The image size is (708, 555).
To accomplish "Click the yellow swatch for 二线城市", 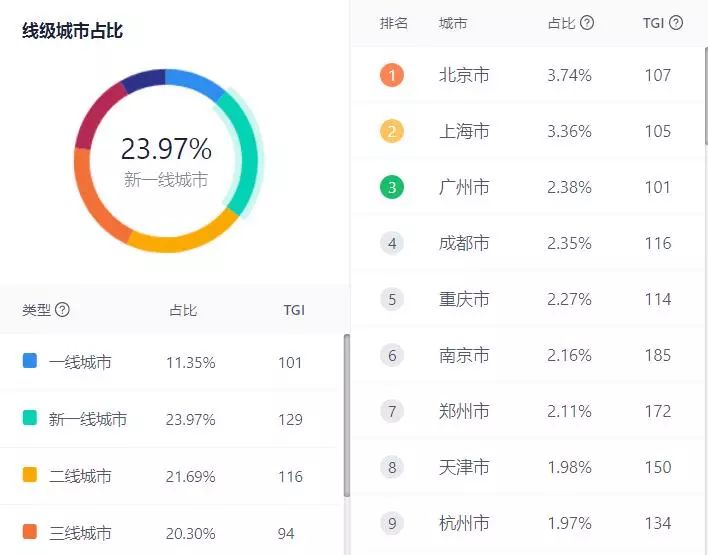I will tap(30, 476).
